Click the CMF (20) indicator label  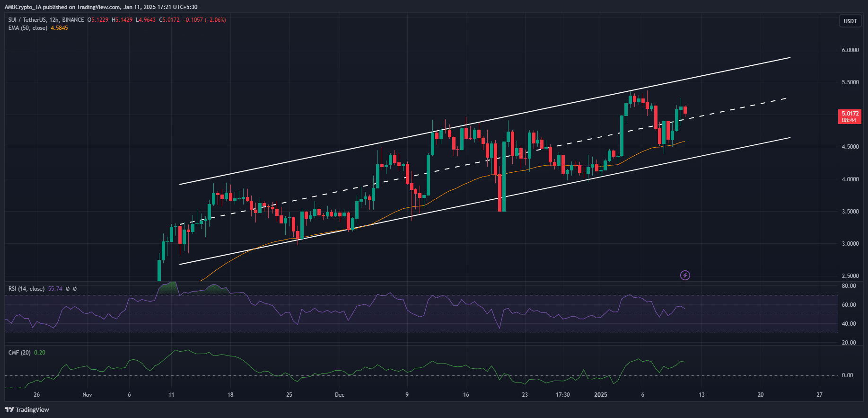point(19,353)
